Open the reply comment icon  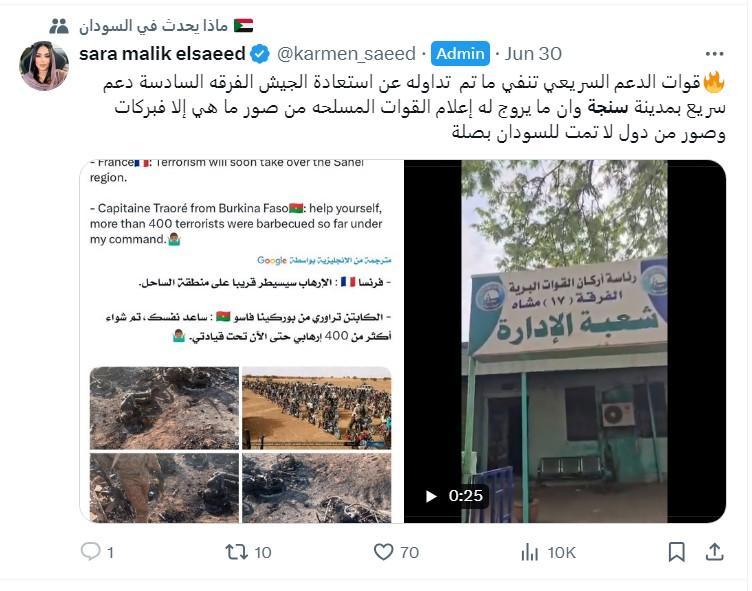91,552
